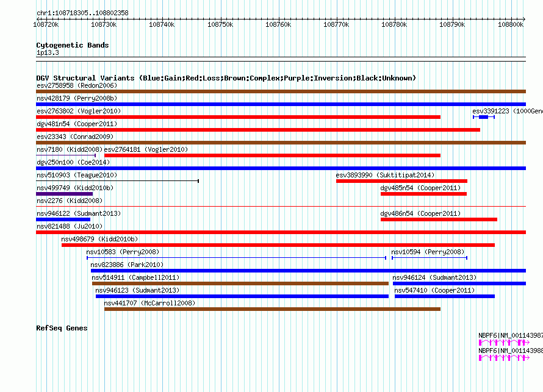Click the nsv547410 (Cooper2011) label

(x=434, y=290)
